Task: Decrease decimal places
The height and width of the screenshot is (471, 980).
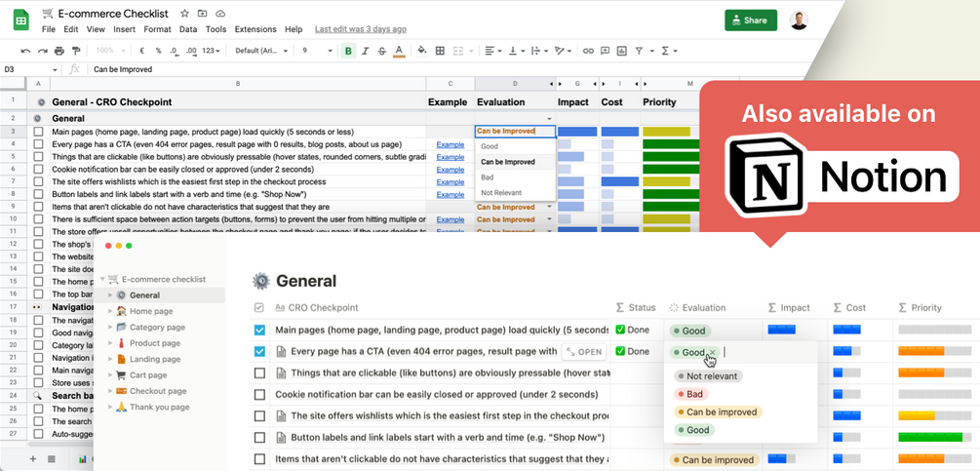Action: pos(175,52)
